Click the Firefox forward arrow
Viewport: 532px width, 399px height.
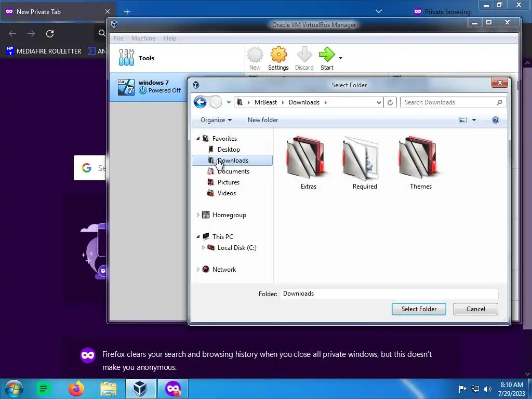31,34
